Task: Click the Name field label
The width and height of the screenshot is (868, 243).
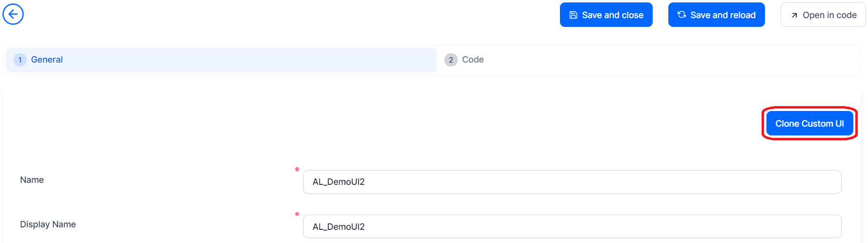Action: click(x=32, y=180)
